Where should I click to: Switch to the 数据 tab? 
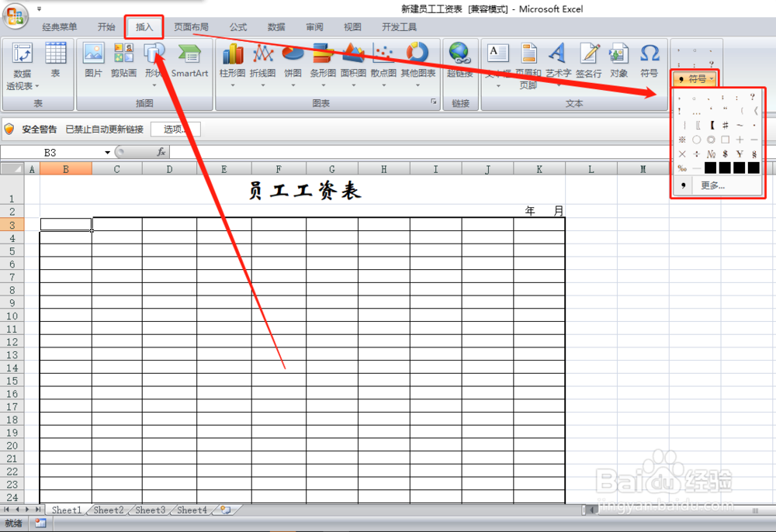276,27
